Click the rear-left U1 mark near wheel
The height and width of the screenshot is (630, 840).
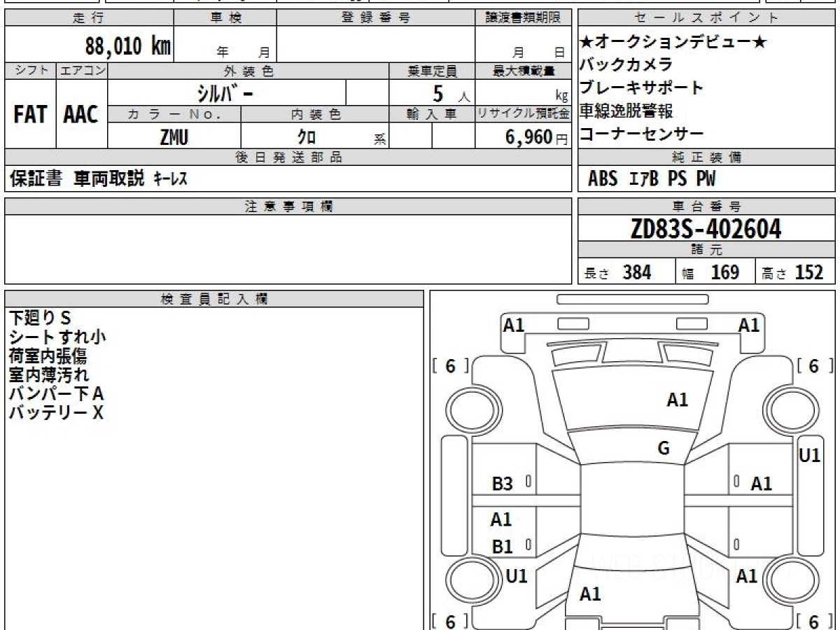[x=517, y=577]
